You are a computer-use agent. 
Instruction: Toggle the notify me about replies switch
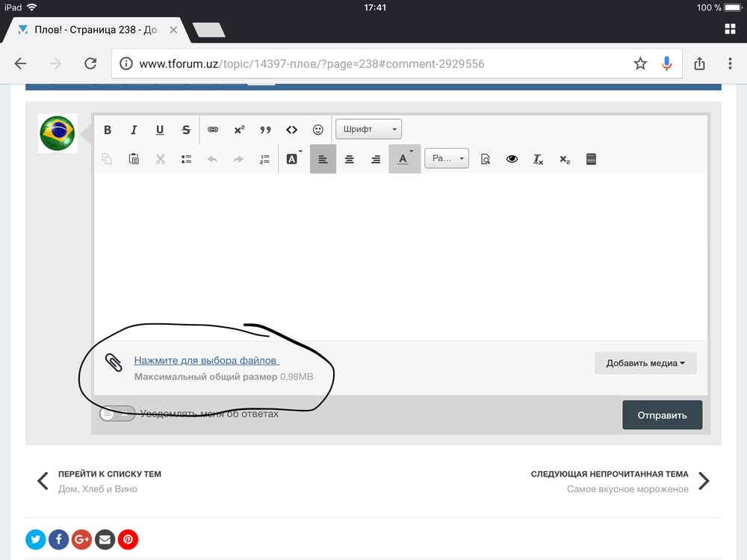tap(117, 414)
